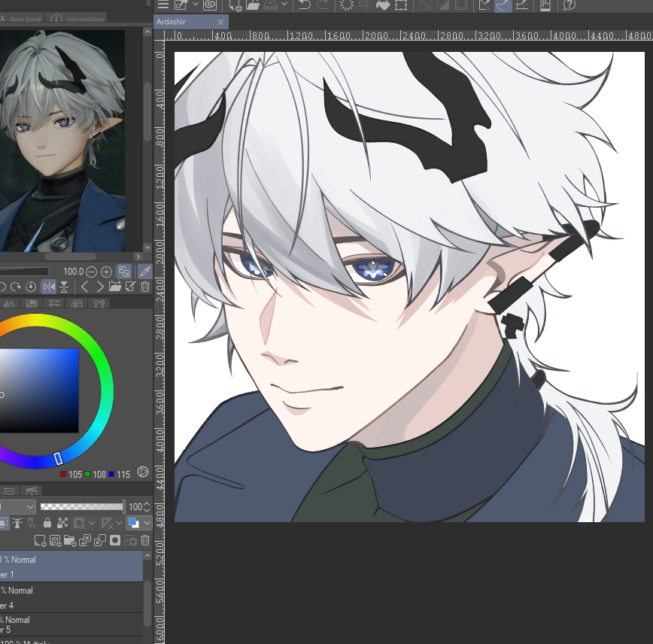Transfer to lower layer icon
653x644 pixels.
85,540
